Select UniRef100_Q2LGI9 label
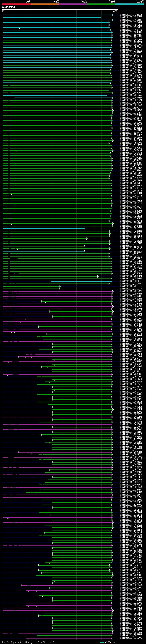This screenshot has width=146, height=644. coord(131,289)
